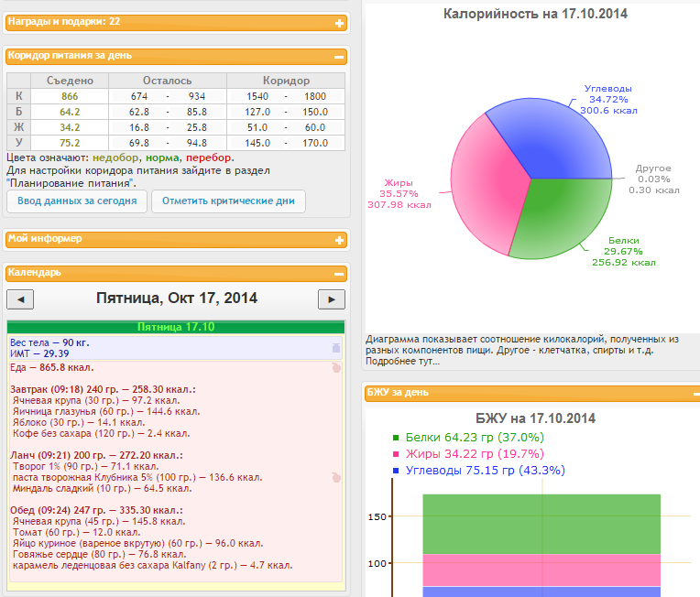This screenshot has width=700, height=597.
Task: Open the Подробнее тут... link
Action: coord(402,362)
